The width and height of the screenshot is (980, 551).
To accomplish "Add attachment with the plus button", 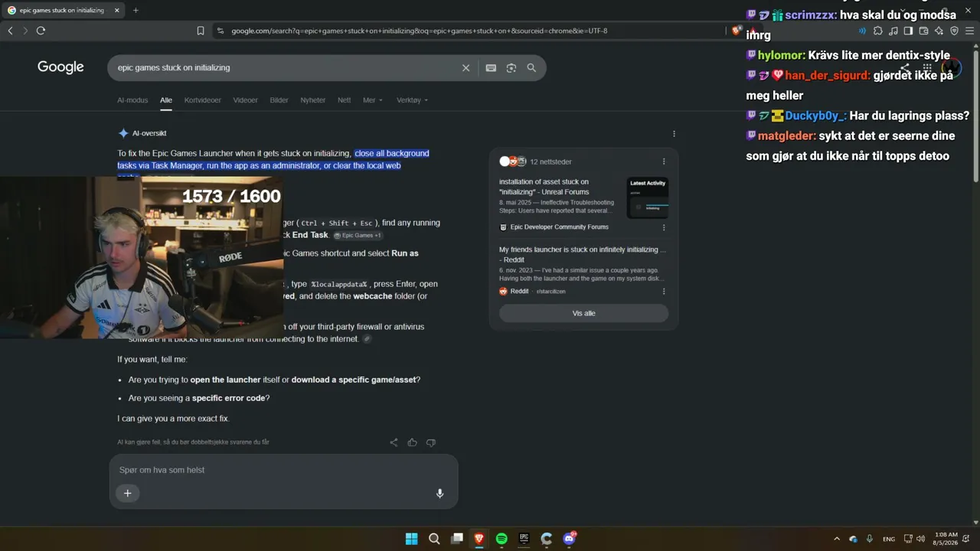I will (x=128, y=494).
